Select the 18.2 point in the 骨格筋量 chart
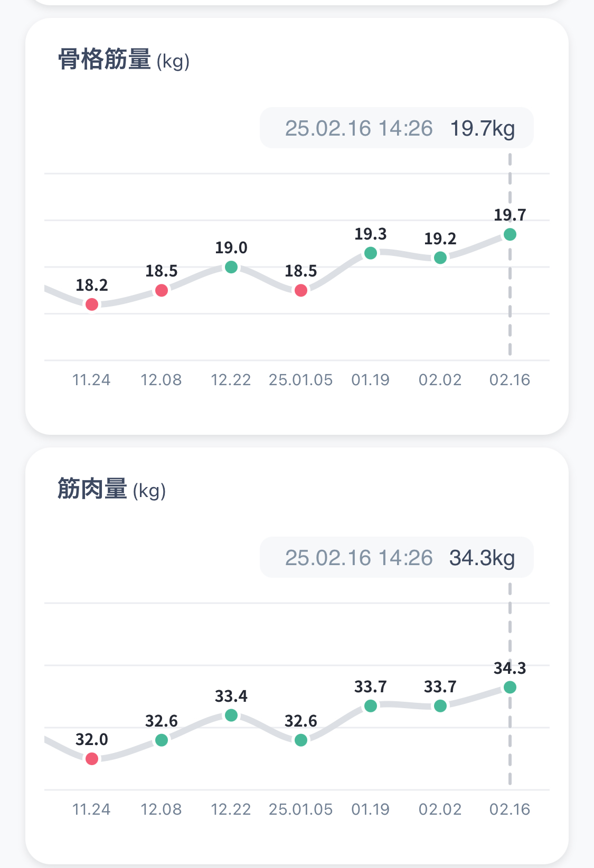This screenshot has height=868, width=594. point(92,304)
